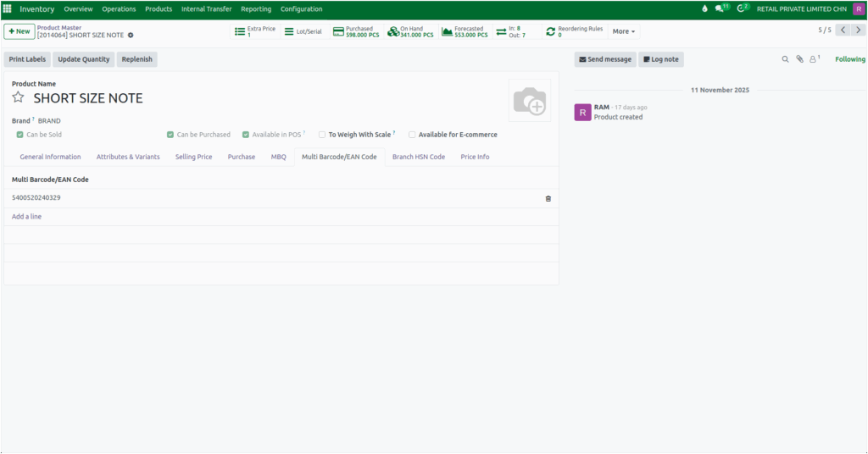Open the In/Out transfers stat button
The height and width of the screenshot is (454, 868).
pos(517,31)
